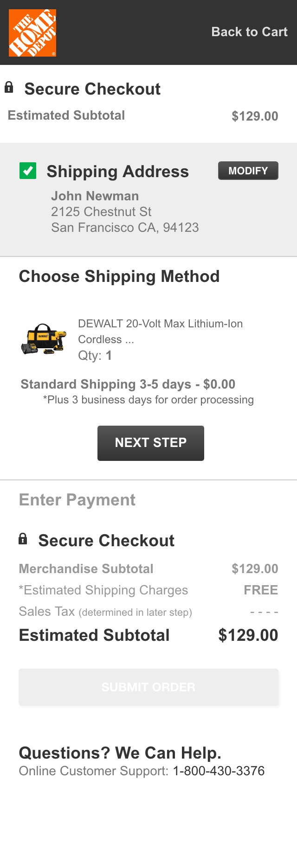Click the lock icon in Enter Payment section
This screenshot has width=297, height=868.
pyautogui.click(x=23, y=539)
